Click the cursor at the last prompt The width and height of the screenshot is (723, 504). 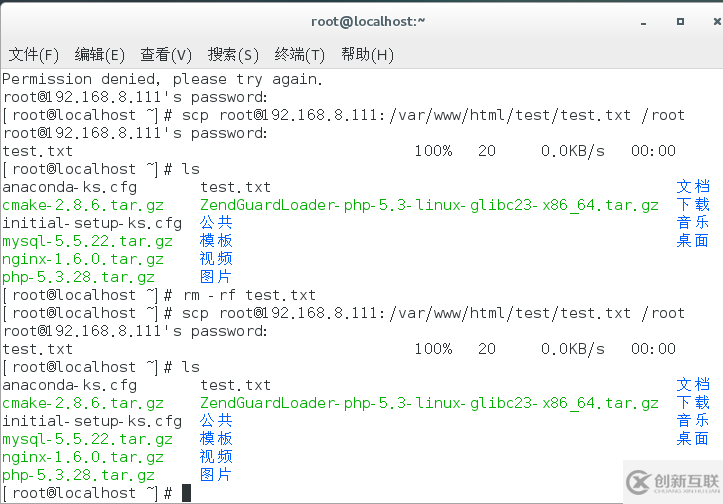point(186,493)
